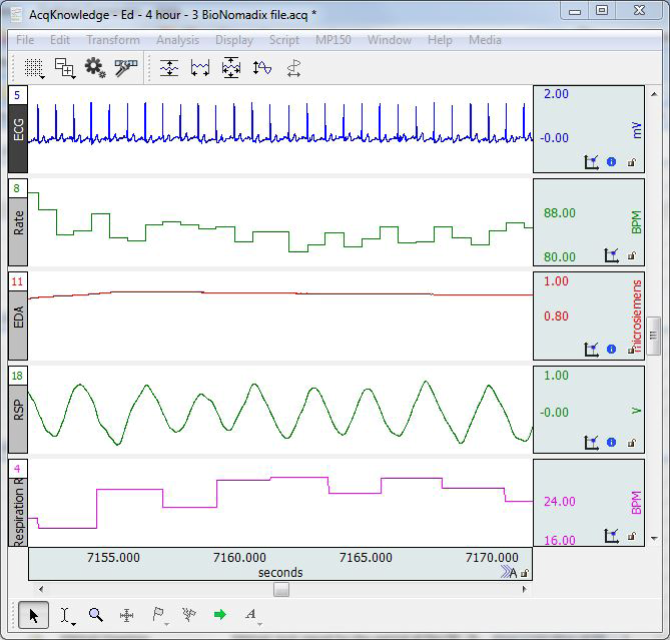670x640 pixels.
Task: Click ECG channel info icon
Action: click(x=611, y=162)
